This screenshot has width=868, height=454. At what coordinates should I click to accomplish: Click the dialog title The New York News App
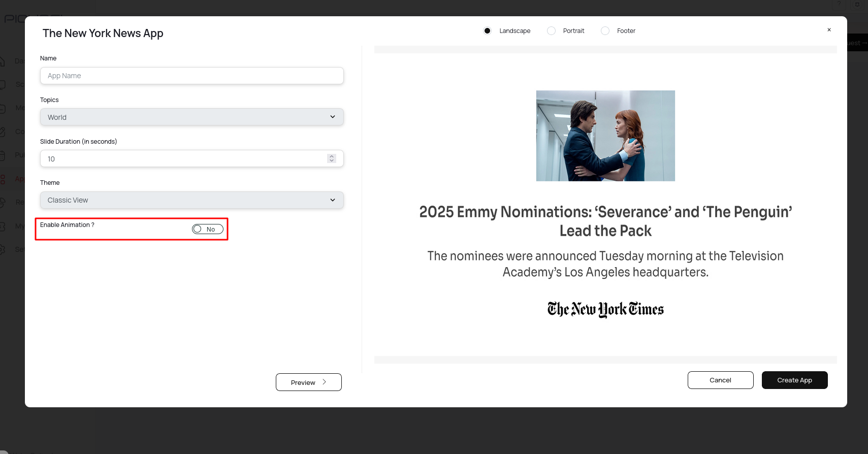(103, 34)
